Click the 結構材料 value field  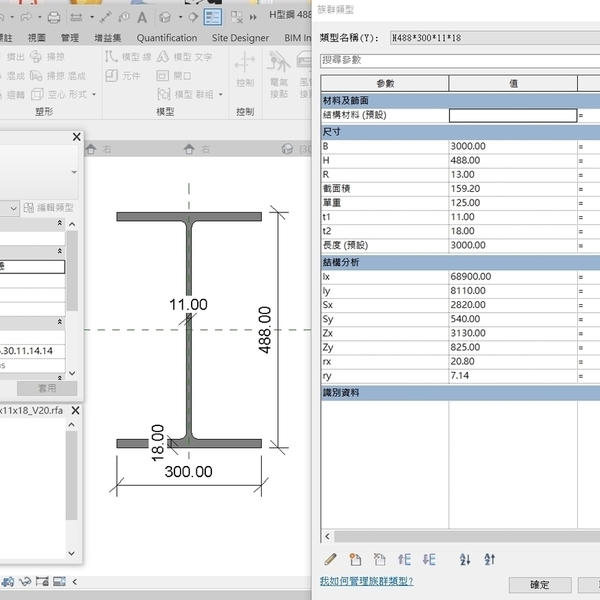[x=512, y=116]
